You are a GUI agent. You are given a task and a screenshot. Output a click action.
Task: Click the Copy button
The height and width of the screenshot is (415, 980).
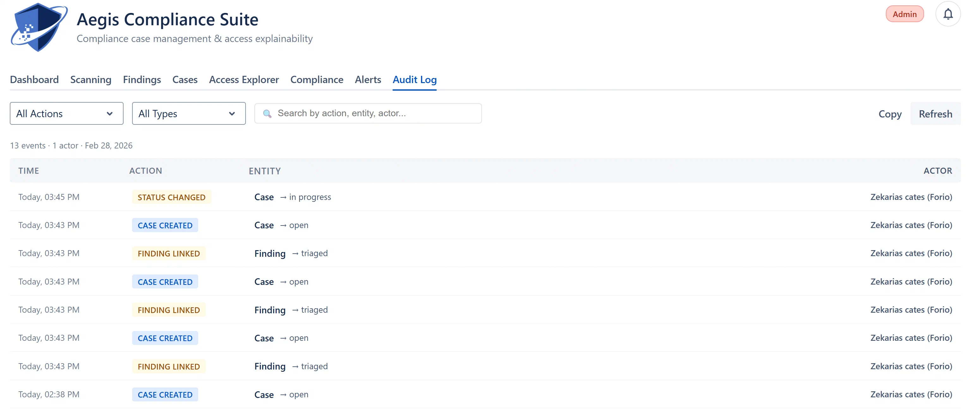890,114
